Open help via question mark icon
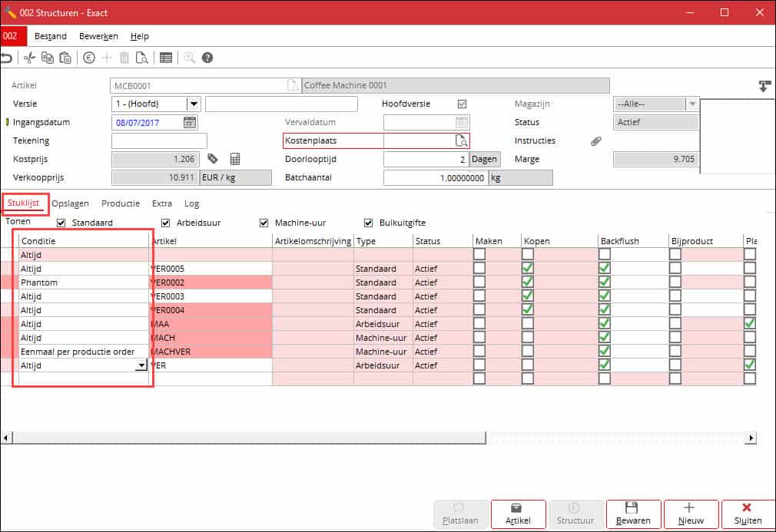The height and width of the screenshot is (532, 776). (207, 58)
